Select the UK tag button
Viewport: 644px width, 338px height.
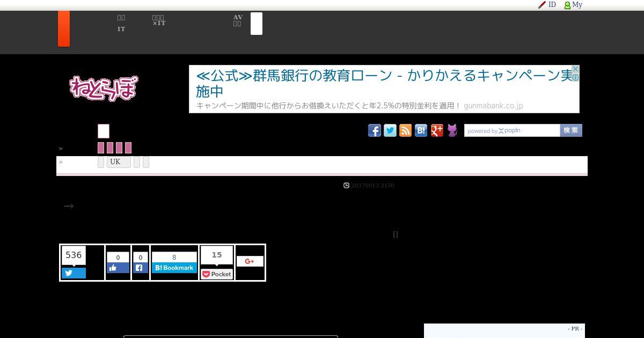click(119, 162)
